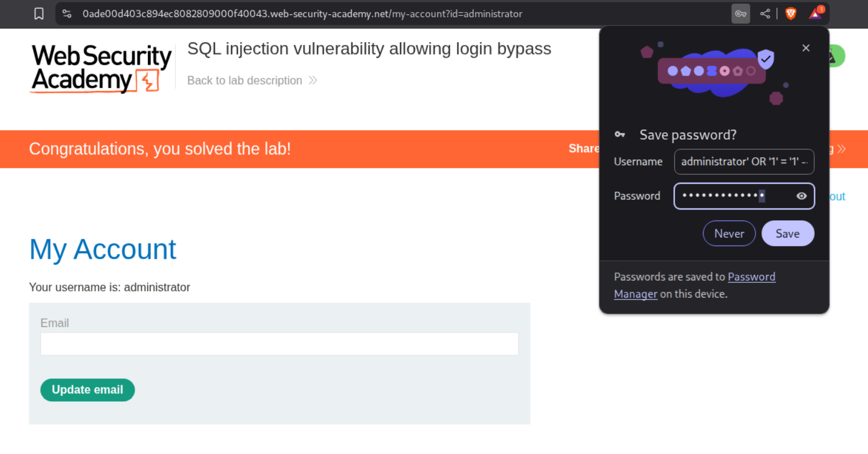Show password with the eye icon

pos(802,196)
